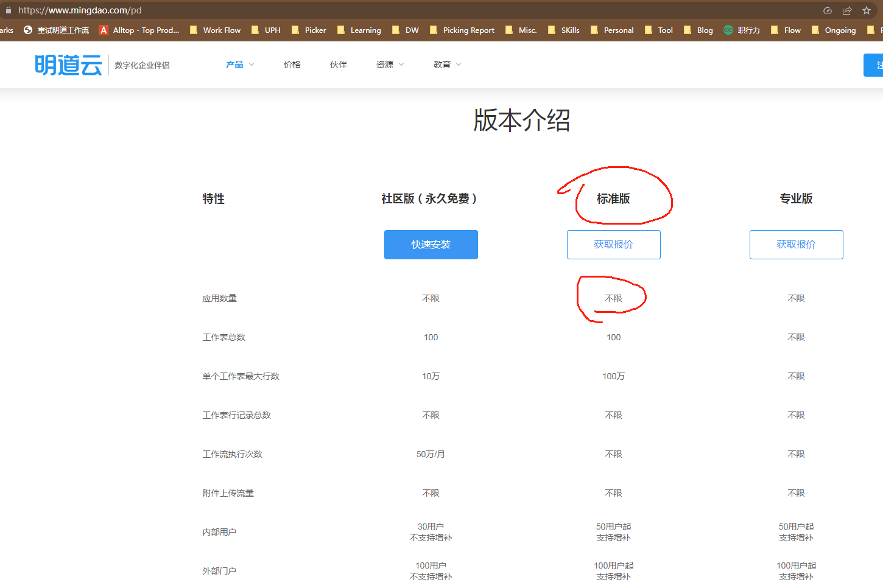Open the Work Flow bookmark folder
Image resolution: width=883 pixels, height=588 pixels.
click(215, 30)
